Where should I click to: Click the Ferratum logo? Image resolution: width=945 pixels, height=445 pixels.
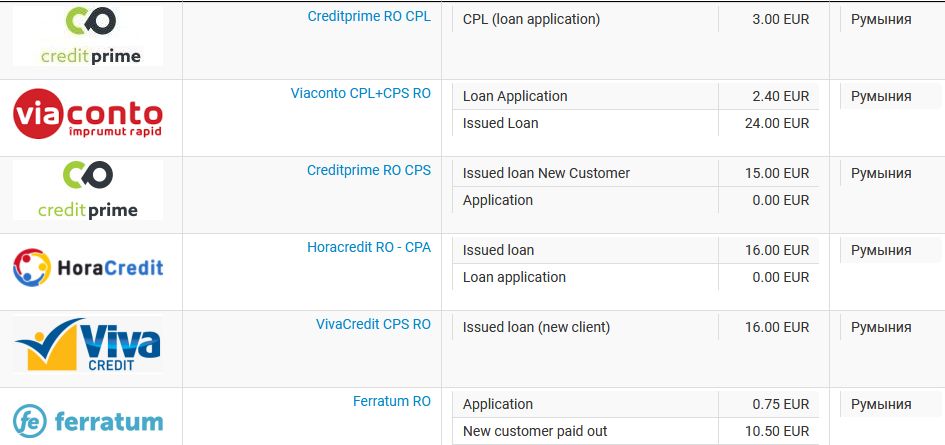click(x=88, y=421)
